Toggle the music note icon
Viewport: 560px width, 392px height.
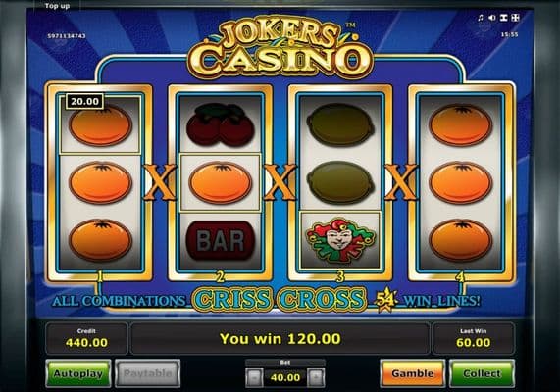[x=481, y=18]
